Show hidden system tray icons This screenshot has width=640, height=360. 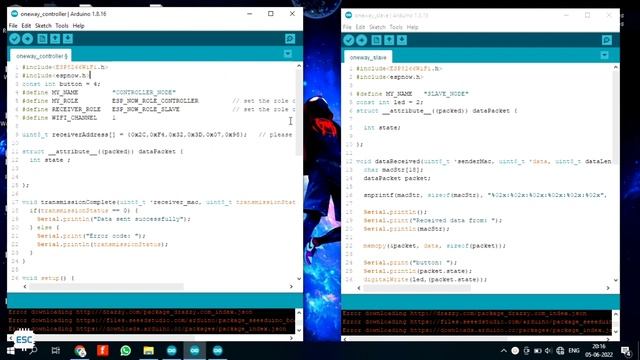(504, 351)
